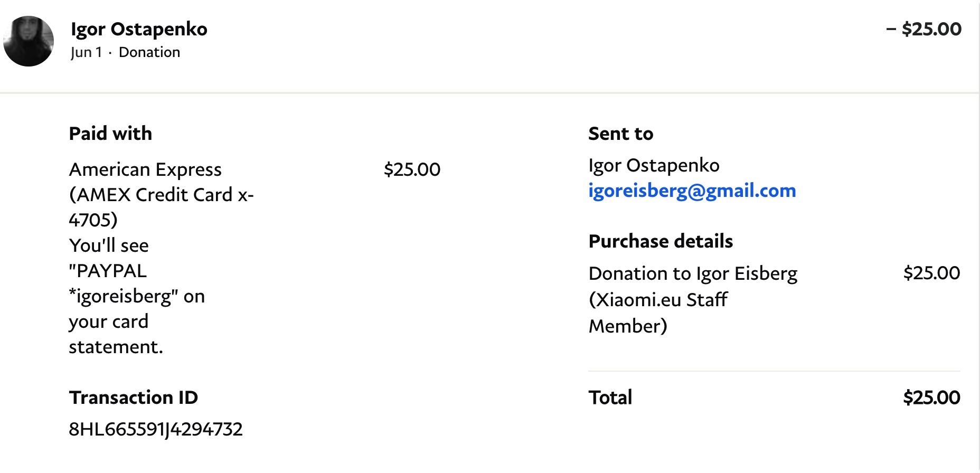Click the recipient name under Sent to
Viewport: 980px width, 473px height.
[654, 166]
